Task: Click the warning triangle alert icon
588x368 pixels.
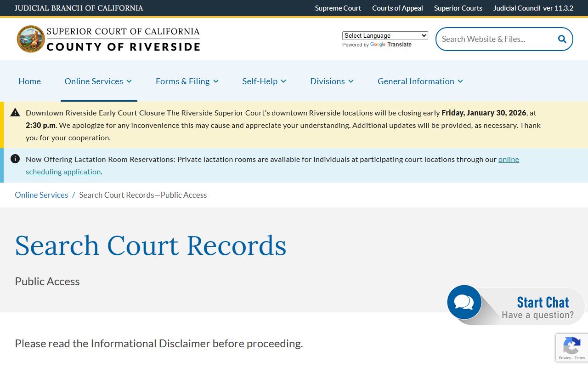Action: coord(15,112)
